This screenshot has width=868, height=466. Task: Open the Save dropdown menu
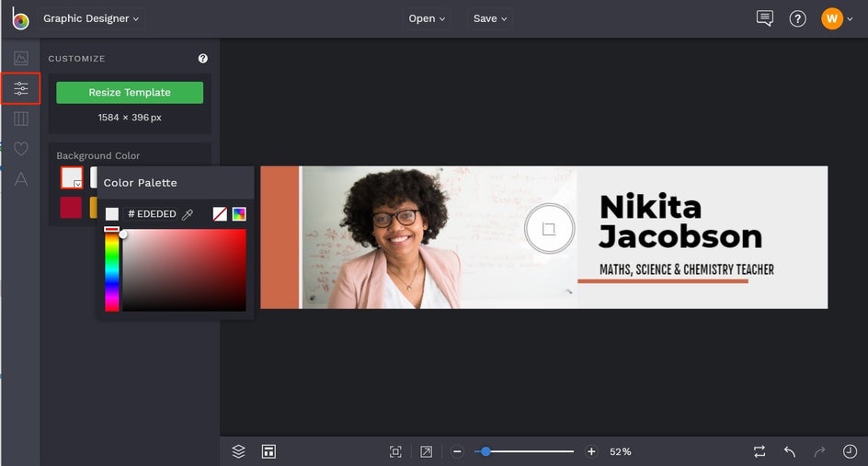(x=490, y=18)
